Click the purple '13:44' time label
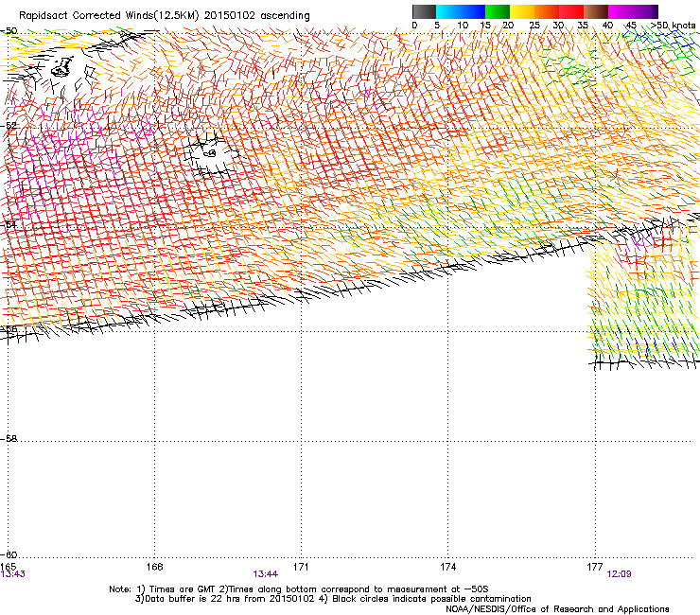Screen dimensions: 700x615 click(265, 574)
